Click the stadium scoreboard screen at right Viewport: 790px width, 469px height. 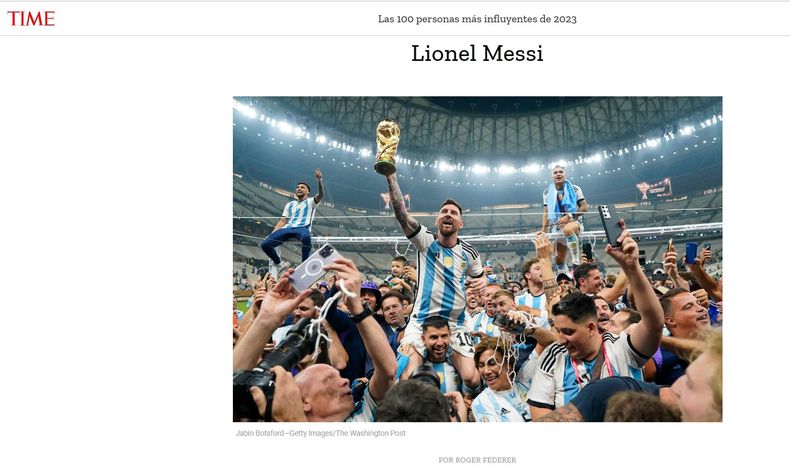pyautogui.click(x=654, y=189)
